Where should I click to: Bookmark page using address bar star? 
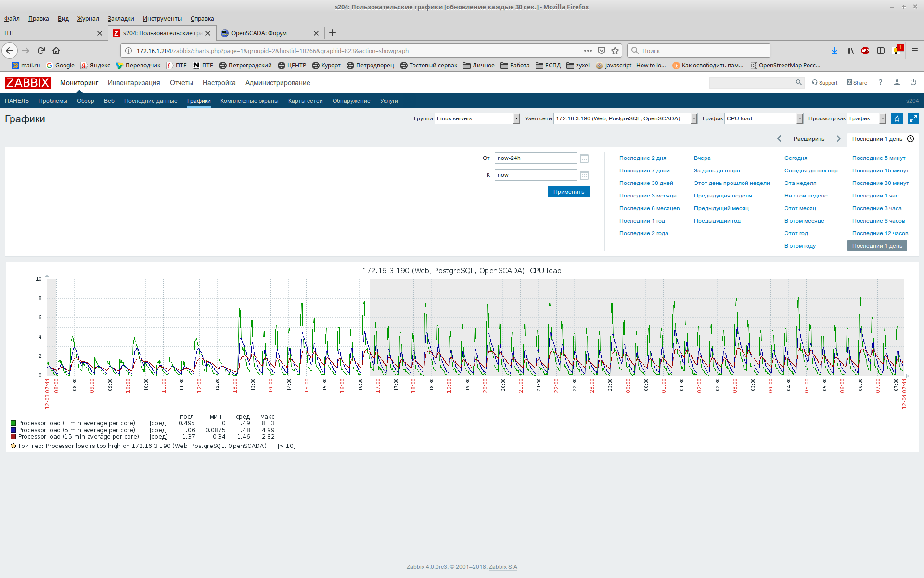615,51
